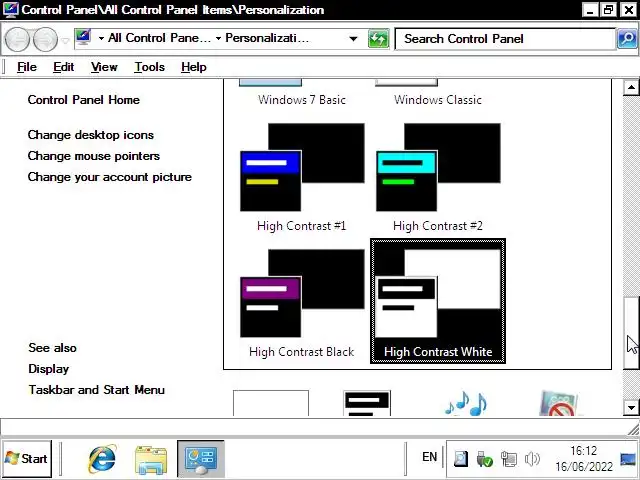Open Change mouse pointers link
The image size is (640, 480).
93,156
